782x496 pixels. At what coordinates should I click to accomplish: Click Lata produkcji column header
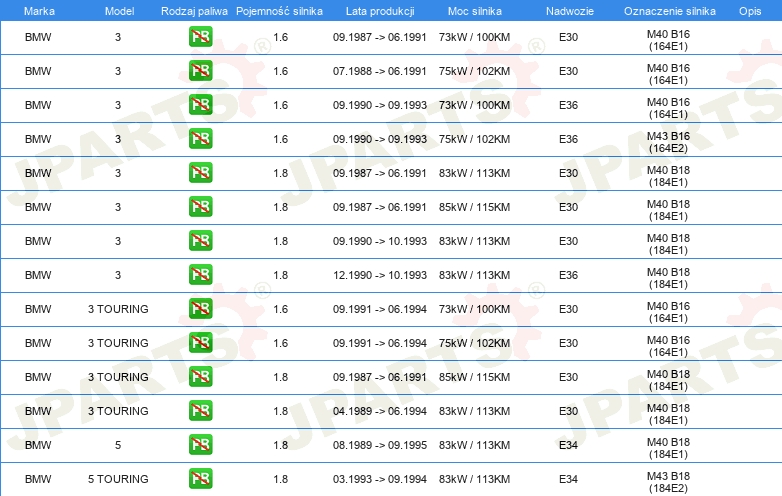pyautogui.click(x=380, y=11)
